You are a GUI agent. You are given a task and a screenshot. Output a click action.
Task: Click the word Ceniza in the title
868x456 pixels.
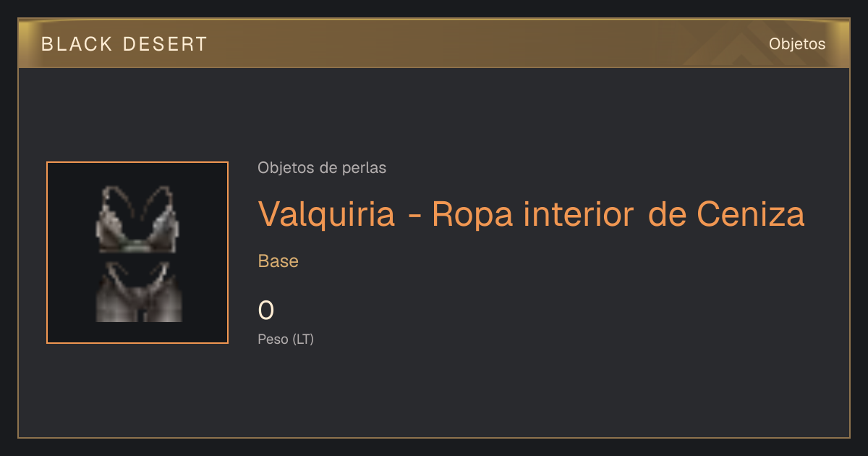[751, 214]
